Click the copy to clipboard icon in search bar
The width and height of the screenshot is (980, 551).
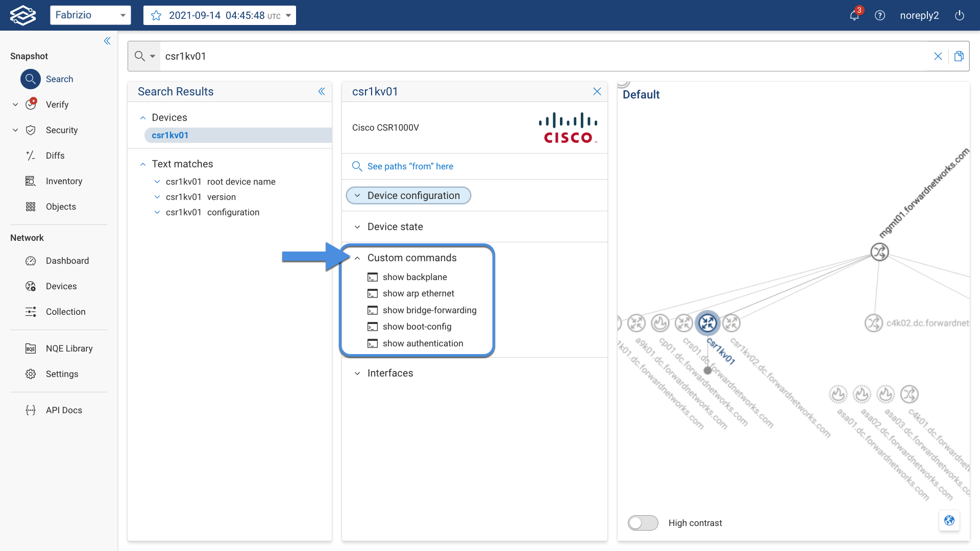click(x=959, y=56)
